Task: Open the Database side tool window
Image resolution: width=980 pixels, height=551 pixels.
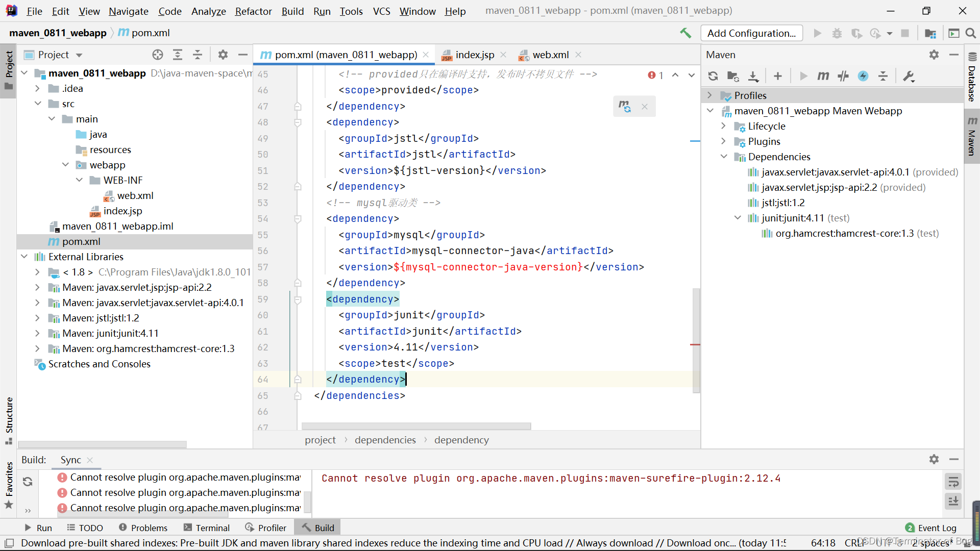Action: tap(972, 77)
